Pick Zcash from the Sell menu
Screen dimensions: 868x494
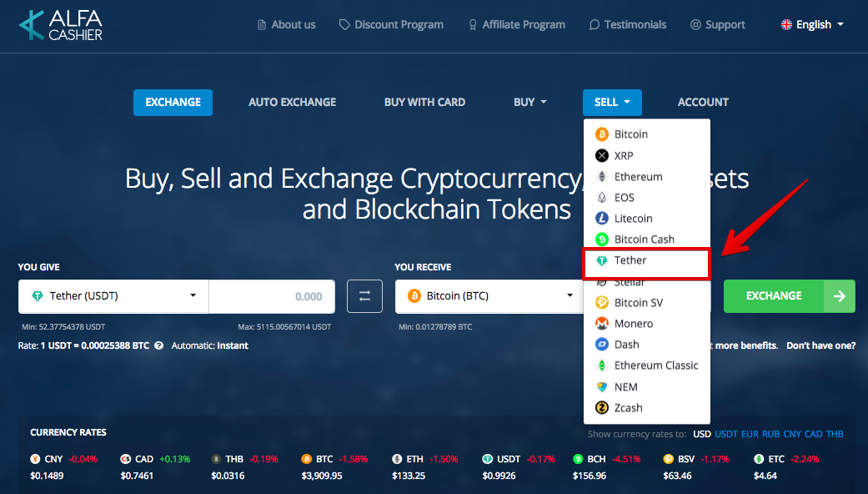646,408
